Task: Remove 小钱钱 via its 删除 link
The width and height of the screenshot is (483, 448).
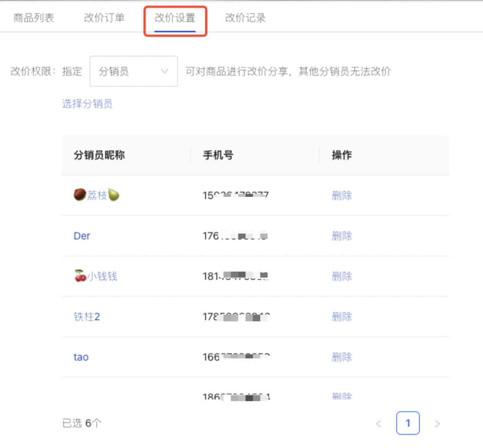Action: tap(342, 276)
